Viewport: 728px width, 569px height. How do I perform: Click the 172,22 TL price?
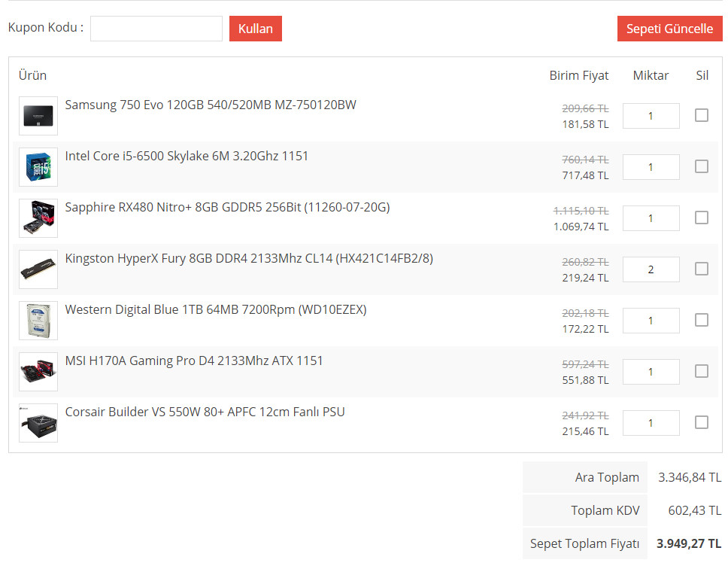point(585,329)
